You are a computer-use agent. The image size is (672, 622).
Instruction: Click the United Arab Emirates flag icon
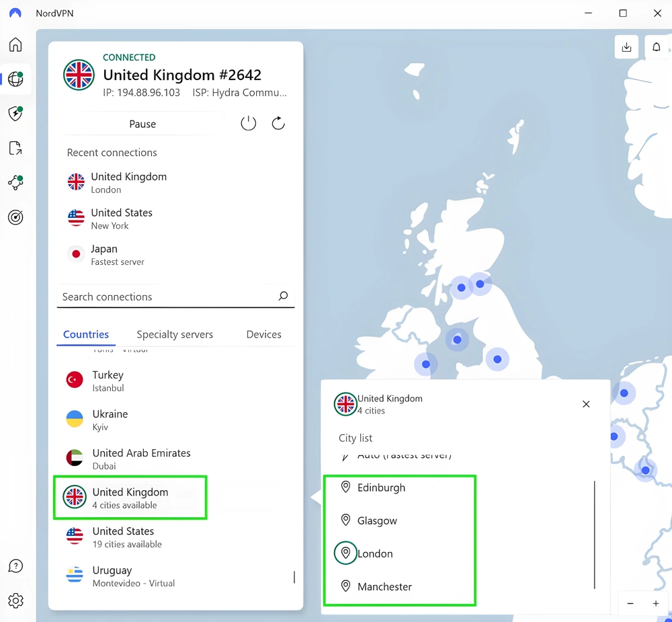click(x=75, y=458)
